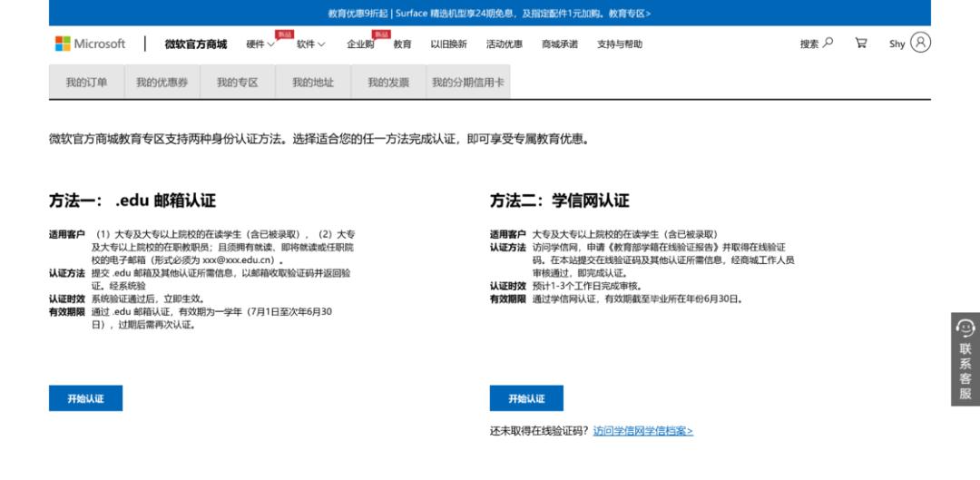Viewport: 980px width, 480px height.
Task: Switch to the 我的专区 tab
Action: pos(238,82)
